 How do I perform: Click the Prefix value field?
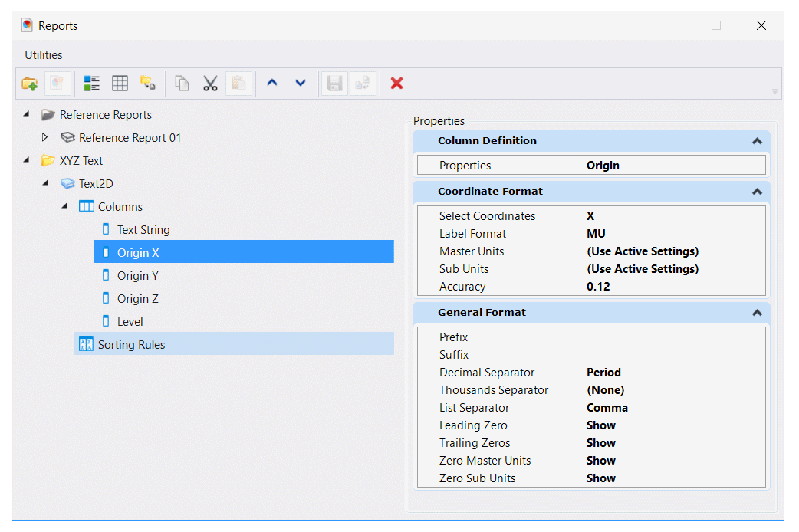click(x=674, y=337)
